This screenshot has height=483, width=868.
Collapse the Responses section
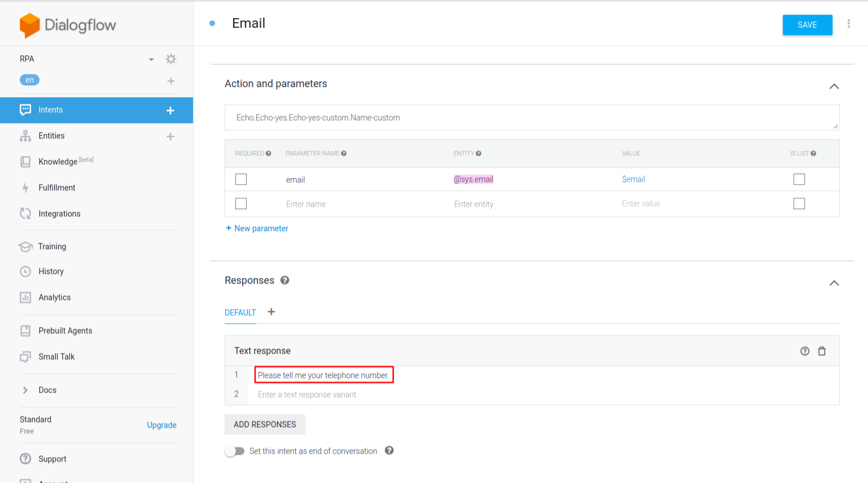click(834, 283)
